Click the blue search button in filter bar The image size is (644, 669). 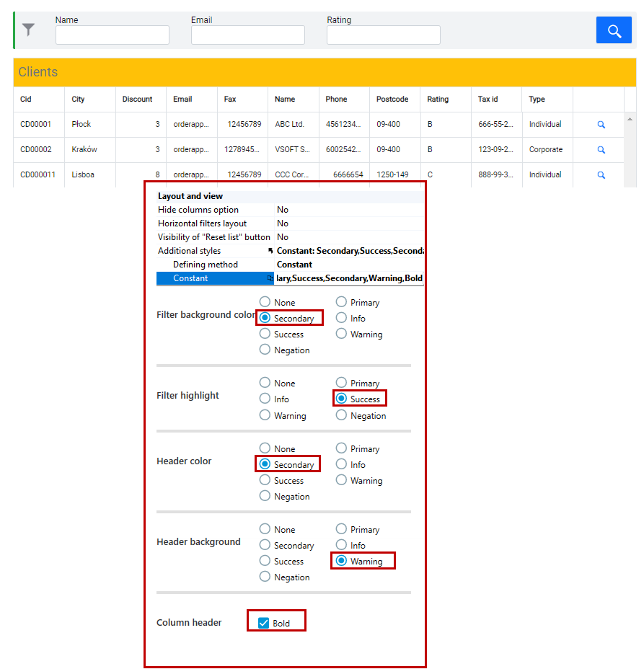pyautogui.click(x=613, y=30)
